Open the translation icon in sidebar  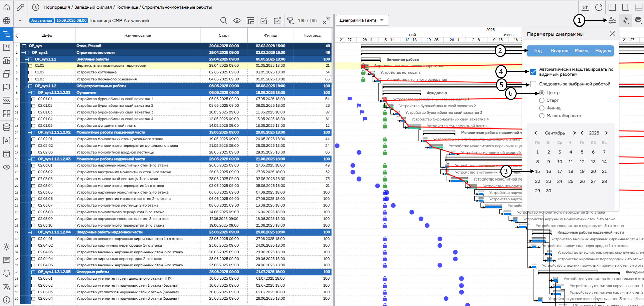tap(6, 287)
